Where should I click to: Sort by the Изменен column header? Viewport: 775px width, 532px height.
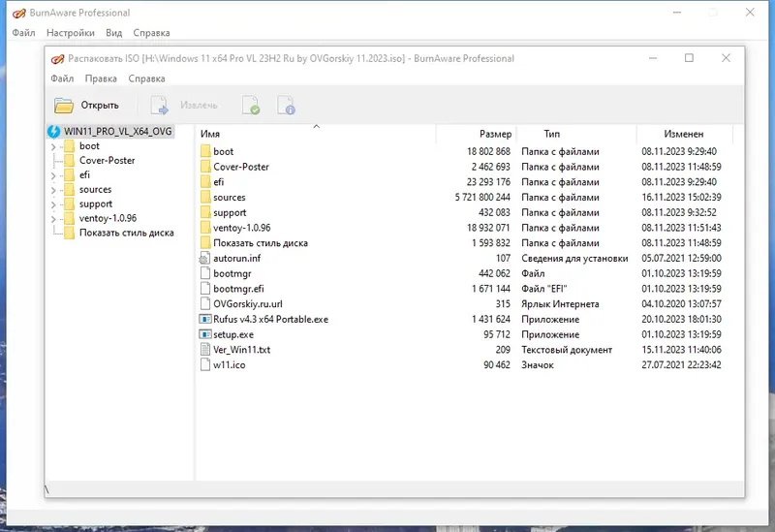(685, 134)
